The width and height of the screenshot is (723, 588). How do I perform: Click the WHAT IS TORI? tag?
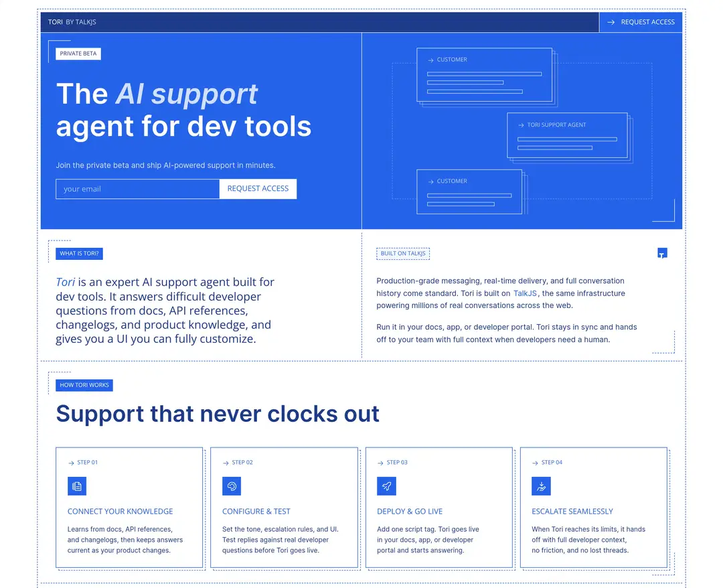[79, 254]
